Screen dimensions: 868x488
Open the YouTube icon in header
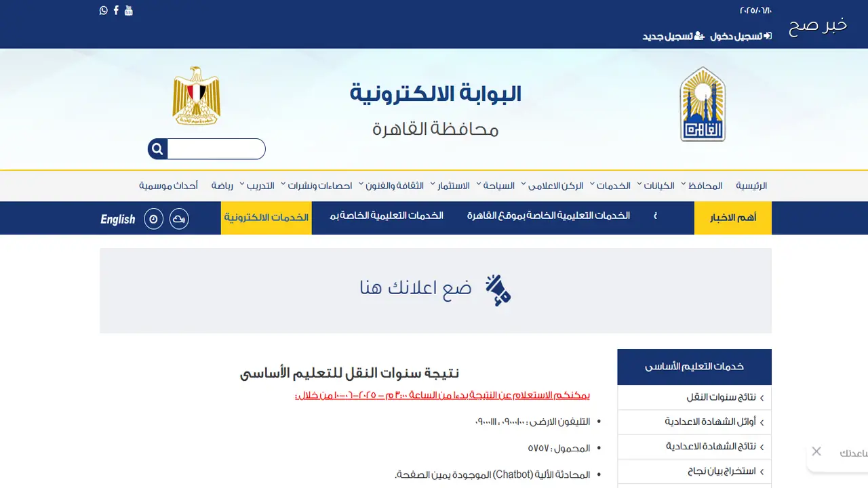129,10
